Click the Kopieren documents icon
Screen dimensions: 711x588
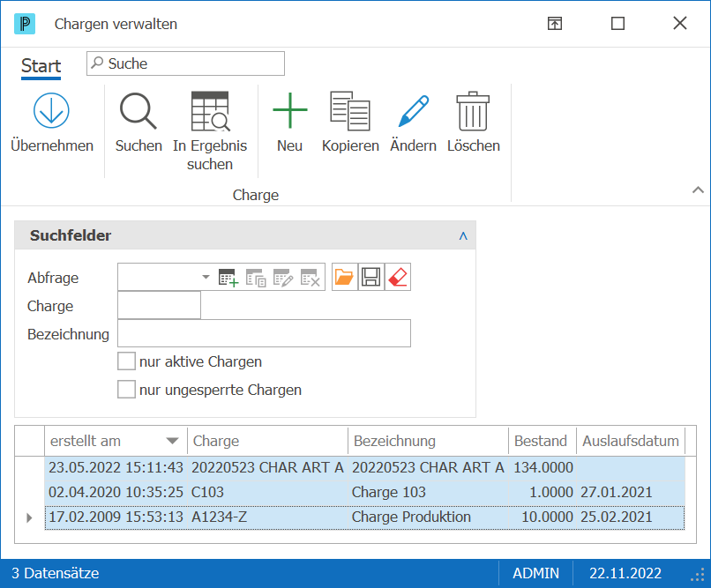pos(350,110)
